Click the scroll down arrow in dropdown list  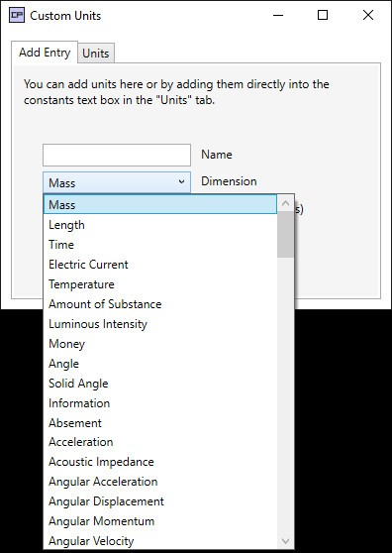[286, 541]
